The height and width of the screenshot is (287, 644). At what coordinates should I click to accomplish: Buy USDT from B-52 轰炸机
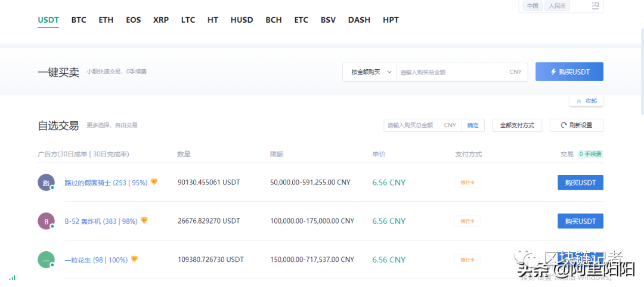pyautogui.click(x=580, y=221)
